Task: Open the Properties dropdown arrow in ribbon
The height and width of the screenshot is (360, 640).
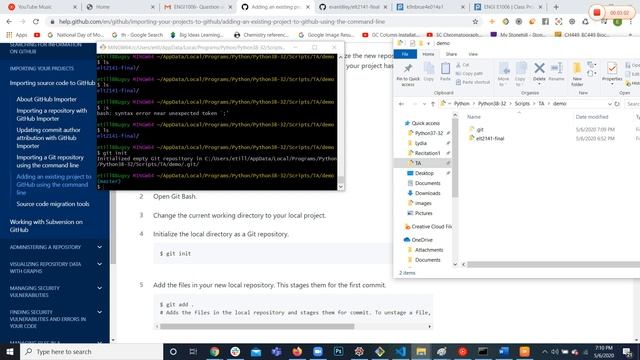Action: 612,84
